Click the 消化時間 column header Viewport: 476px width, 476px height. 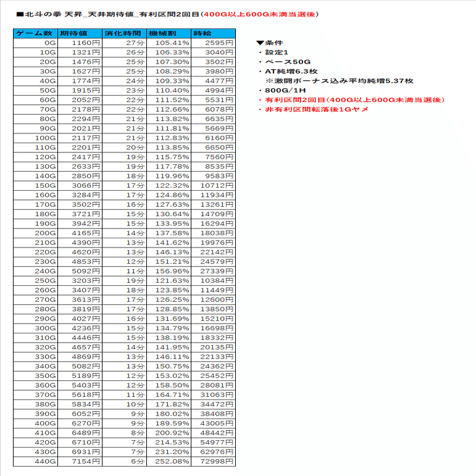(124, 33)
